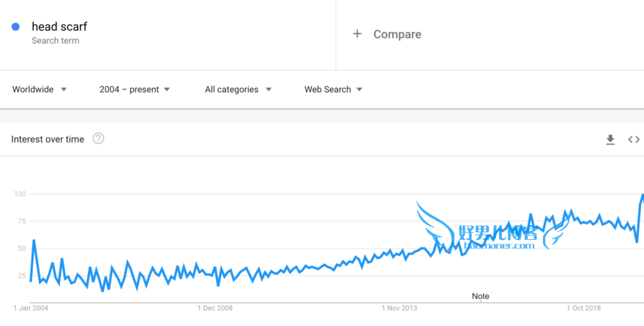Change the Web Search type dropdown
This screenshot has width=644, height=326.
click(x=333, y=89)
